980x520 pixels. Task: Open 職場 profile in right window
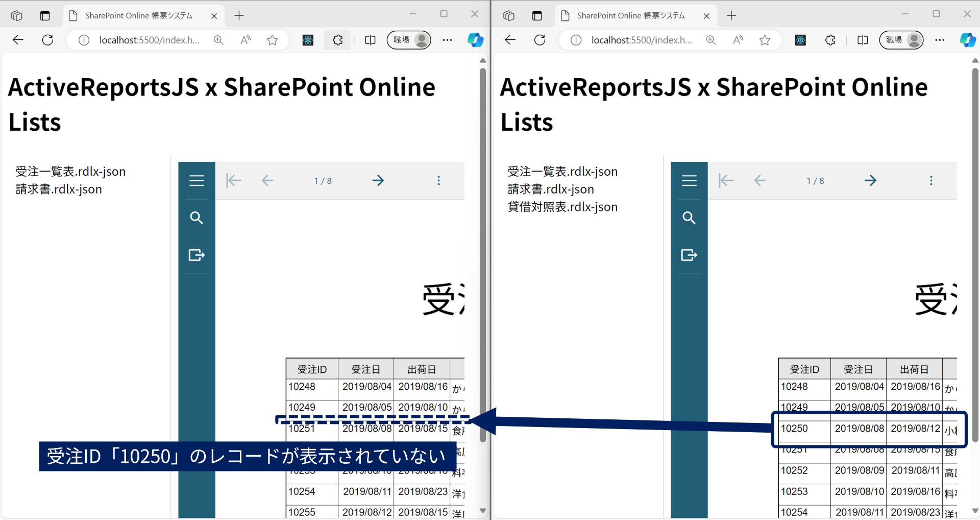click(901, 40)
